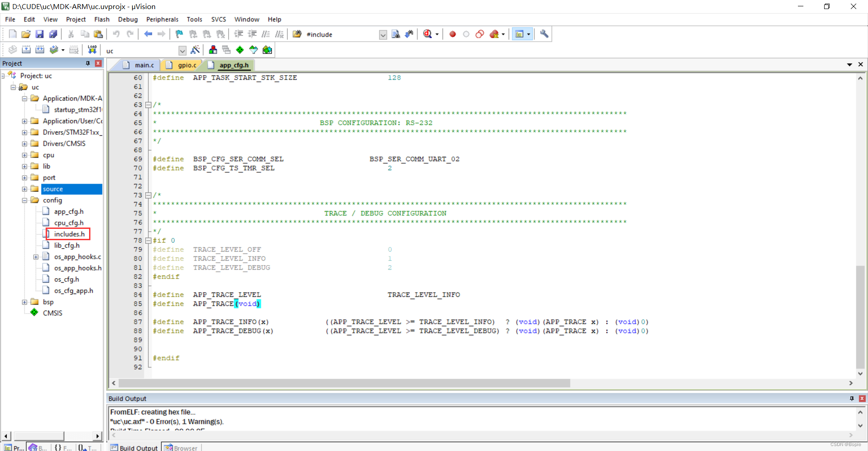Image resolution: width=868 pixels, height=451 pixels.
Task: Indent the selected text
Action: [239, 34]
